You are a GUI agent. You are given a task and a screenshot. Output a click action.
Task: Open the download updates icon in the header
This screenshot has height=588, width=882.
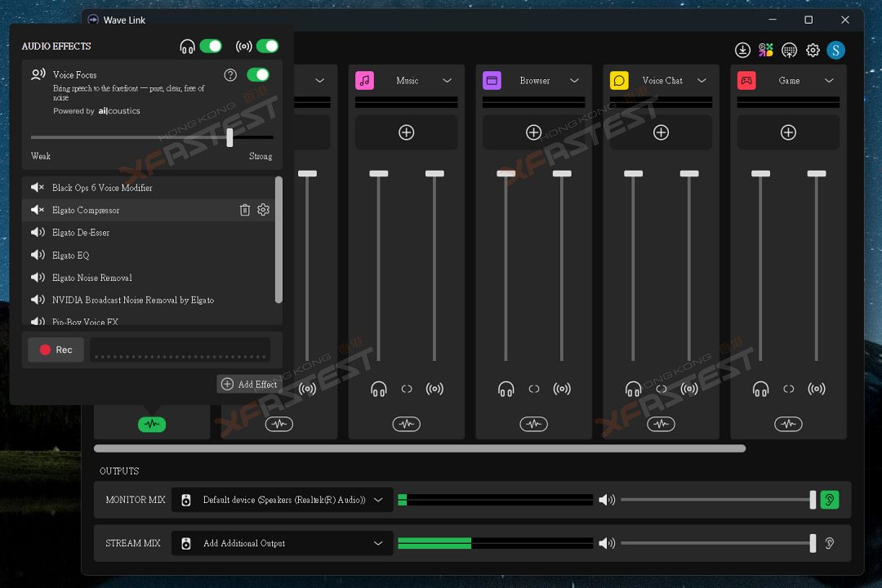click(x=742, y=50)
